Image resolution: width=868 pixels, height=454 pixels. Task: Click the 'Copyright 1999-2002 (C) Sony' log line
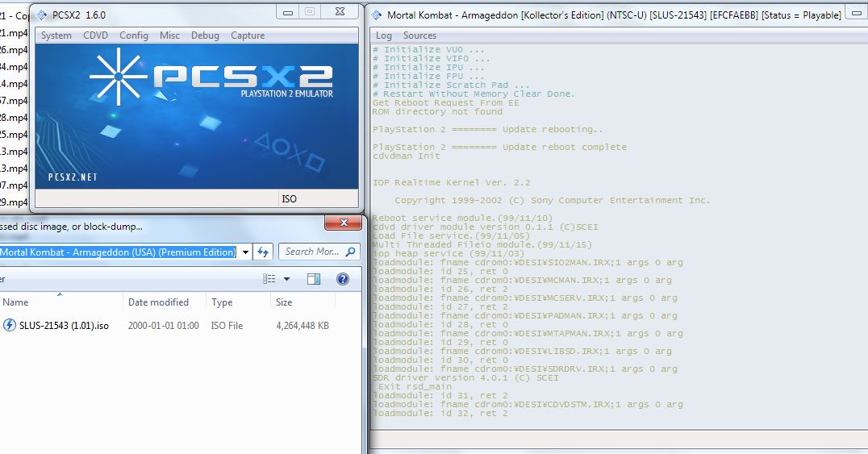[x=552, y=201]
